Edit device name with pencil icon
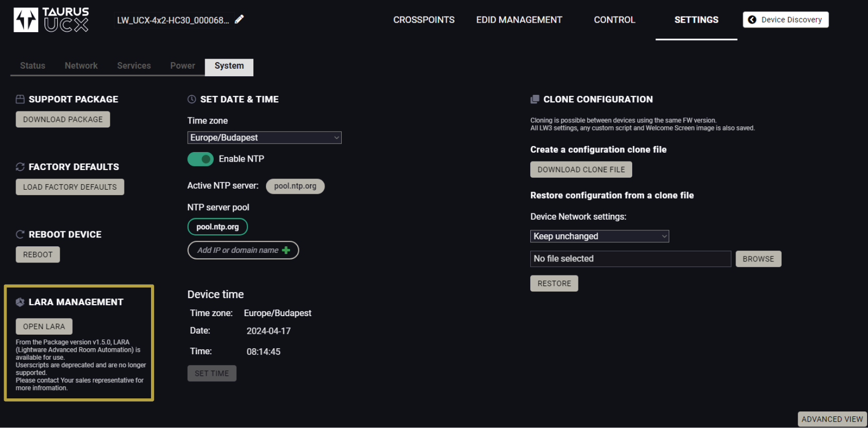This screenshot has height=428, width=868. [x=239, y=19]
